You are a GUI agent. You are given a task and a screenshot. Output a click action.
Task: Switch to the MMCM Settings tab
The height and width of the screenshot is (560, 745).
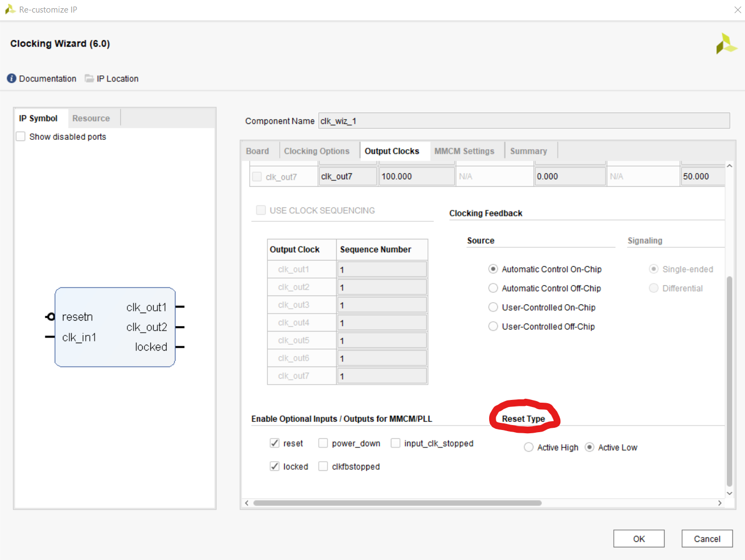465,150
